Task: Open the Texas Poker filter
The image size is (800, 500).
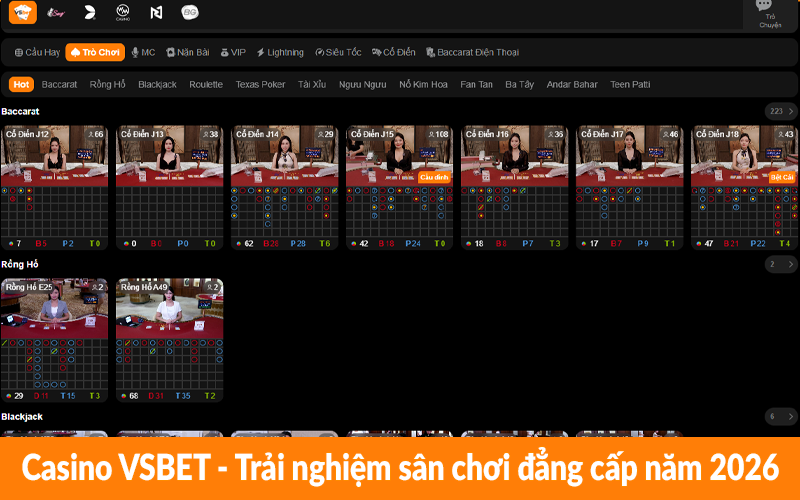Action: [260, 84]
